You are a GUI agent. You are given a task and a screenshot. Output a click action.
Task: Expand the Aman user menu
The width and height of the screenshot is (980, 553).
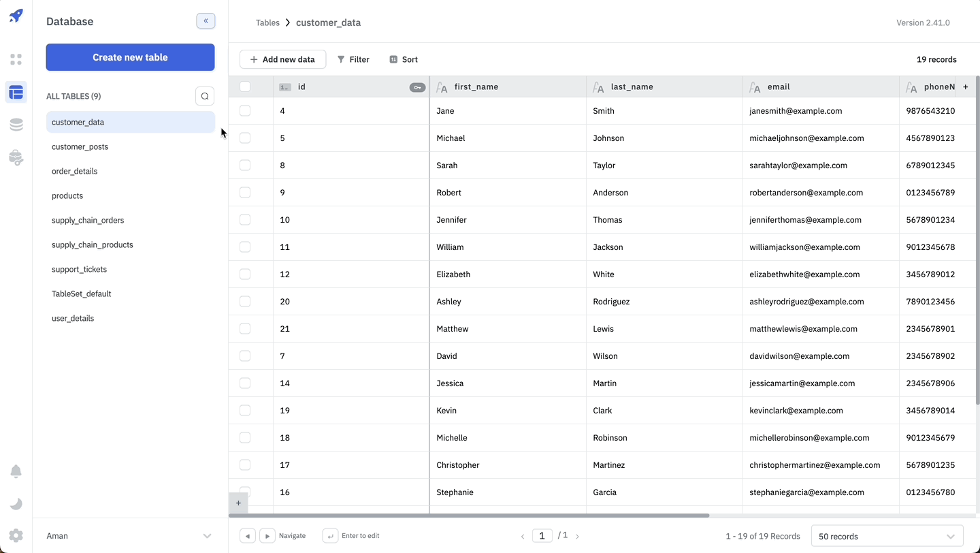207,536
